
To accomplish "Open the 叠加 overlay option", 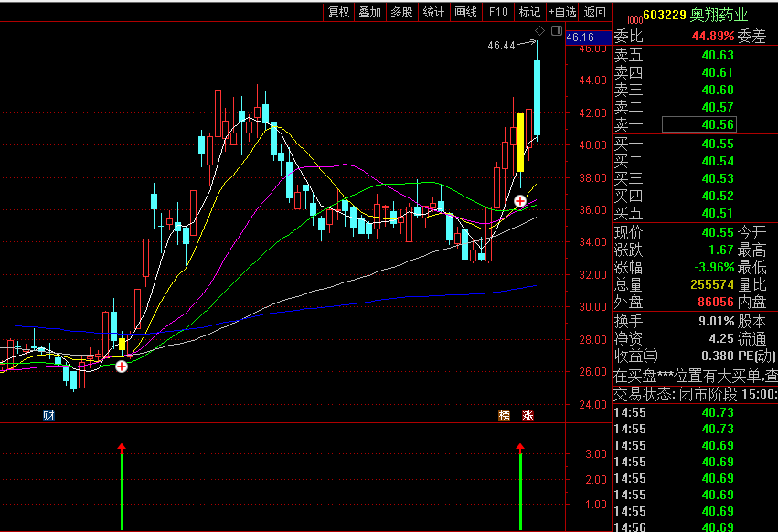I will pyautogui.click(x=370, y=12).
